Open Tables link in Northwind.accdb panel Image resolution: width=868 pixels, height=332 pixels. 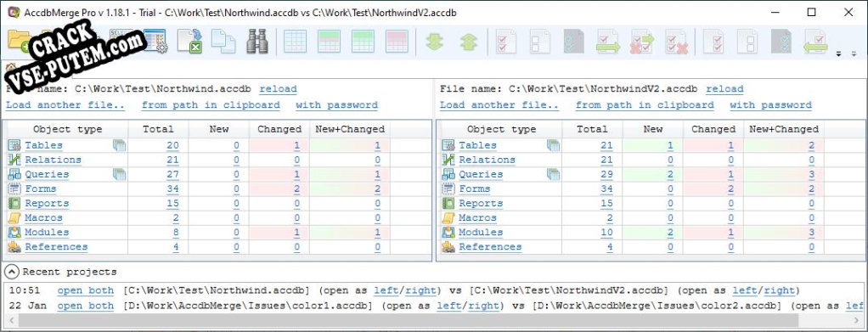[x=43, y=145]
